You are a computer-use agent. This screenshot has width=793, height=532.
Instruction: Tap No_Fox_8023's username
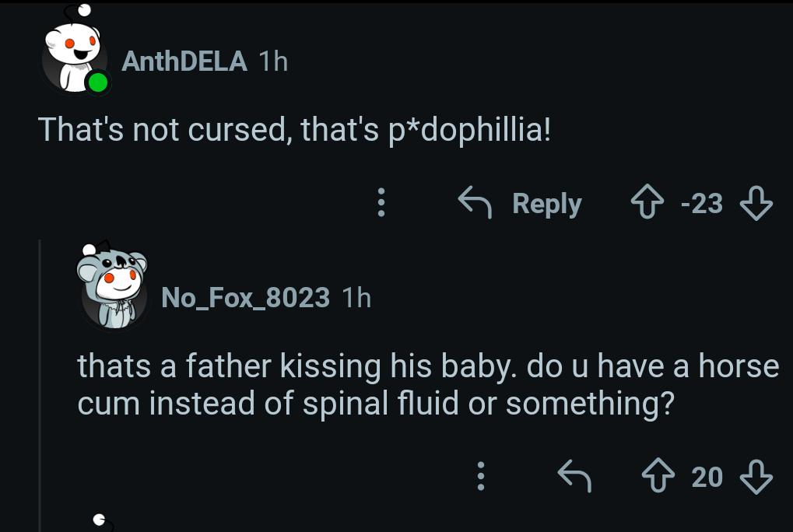coord(244,297)
